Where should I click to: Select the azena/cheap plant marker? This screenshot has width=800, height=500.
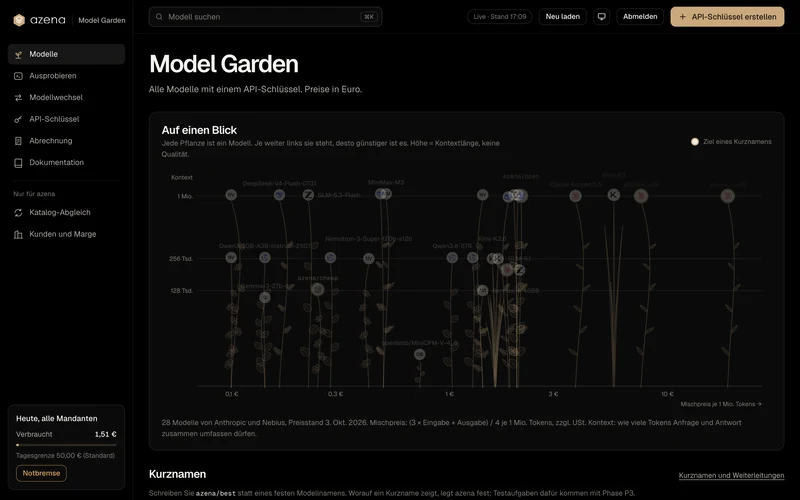[317, 289]
